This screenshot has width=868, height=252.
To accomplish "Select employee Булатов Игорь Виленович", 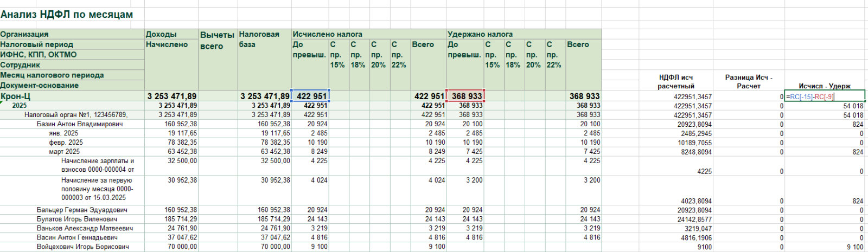I will coord(76,219).
